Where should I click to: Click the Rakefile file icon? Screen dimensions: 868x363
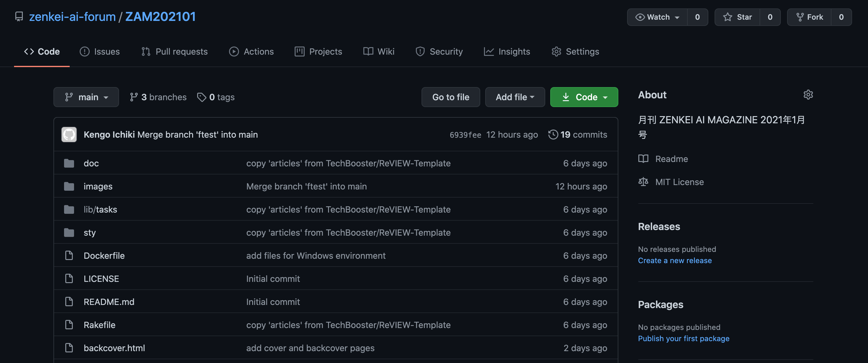(69, 325)
